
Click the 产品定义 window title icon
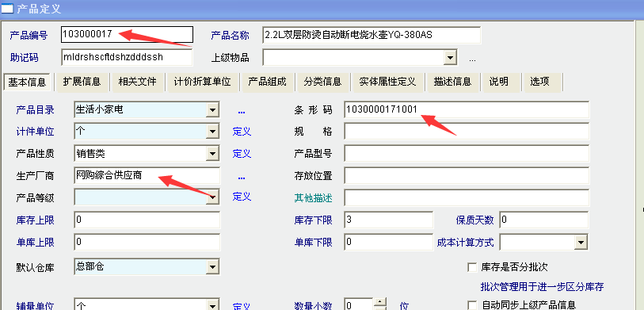click(x=7, y=9)
